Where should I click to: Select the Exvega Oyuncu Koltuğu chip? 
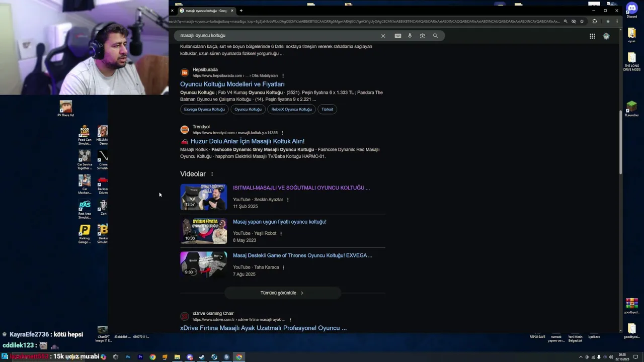[x=204, y=109]
